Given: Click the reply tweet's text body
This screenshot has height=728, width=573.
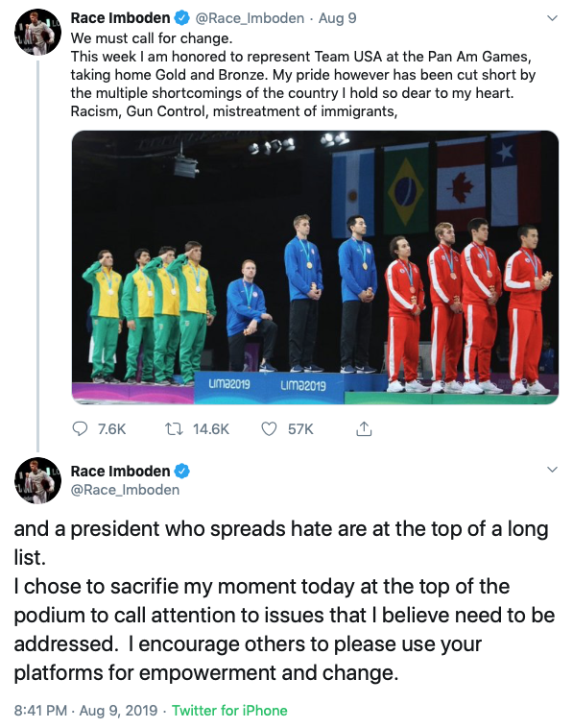Looking at the screenshot, I should 284,600.
